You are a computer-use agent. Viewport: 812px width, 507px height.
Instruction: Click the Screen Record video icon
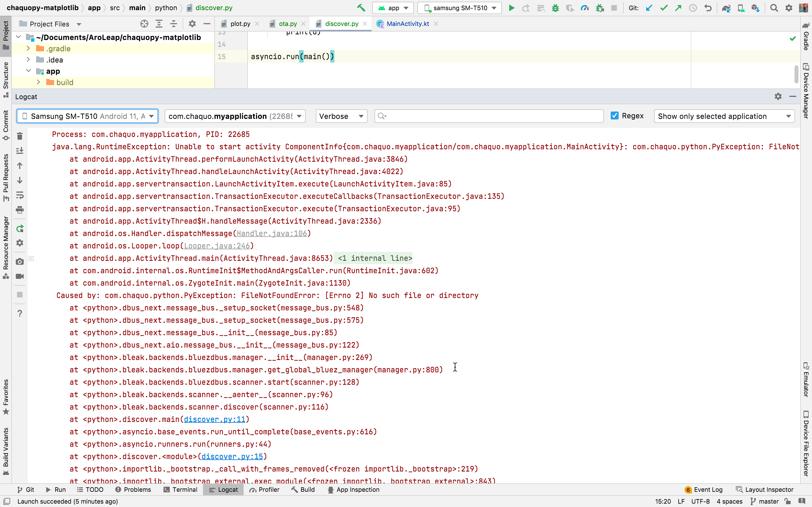(20, 276)
